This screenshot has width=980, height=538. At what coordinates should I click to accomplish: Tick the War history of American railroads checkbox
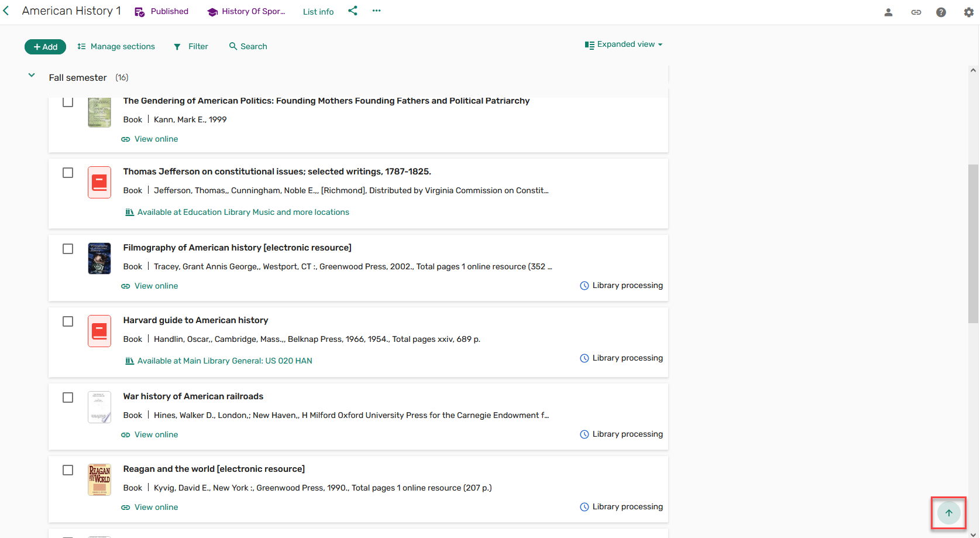coord(68,397)
